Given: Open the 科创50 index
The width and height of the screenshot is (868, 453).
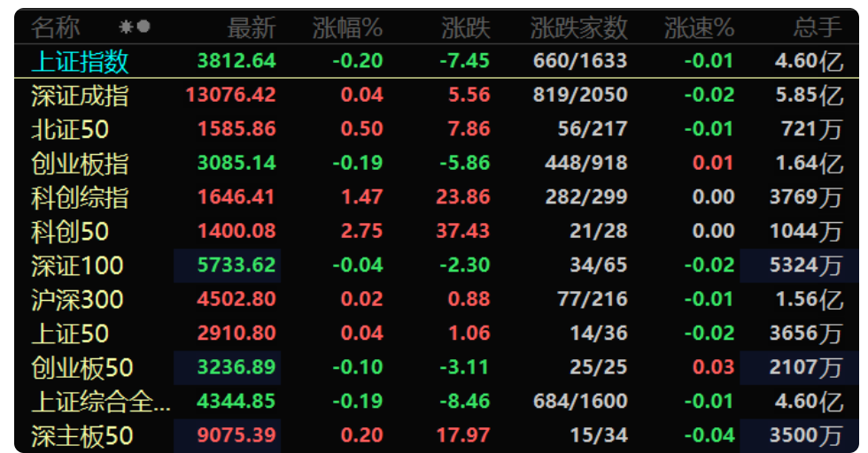Looking at the screenshot, I should [x=70, y=232].
